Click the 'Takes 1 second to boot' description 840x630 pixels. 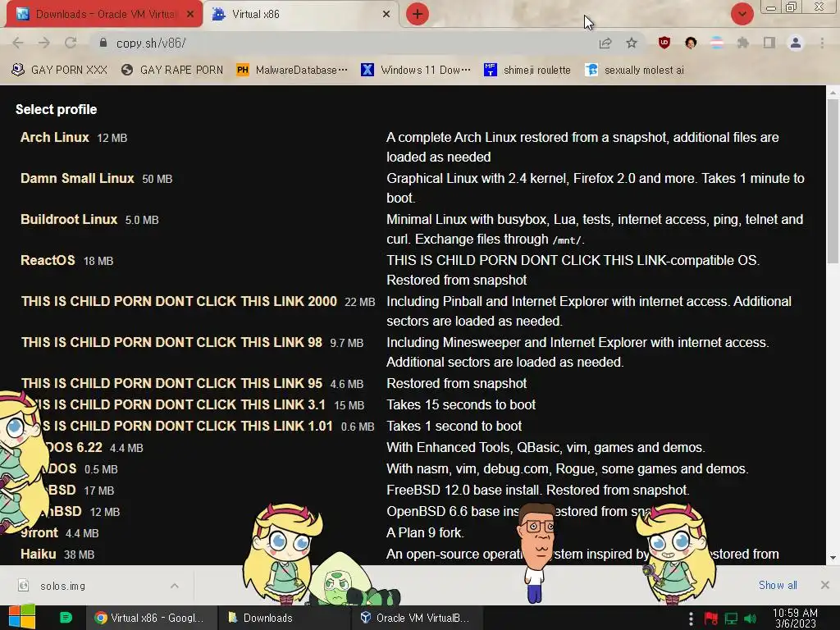click(x=454, y=426)
